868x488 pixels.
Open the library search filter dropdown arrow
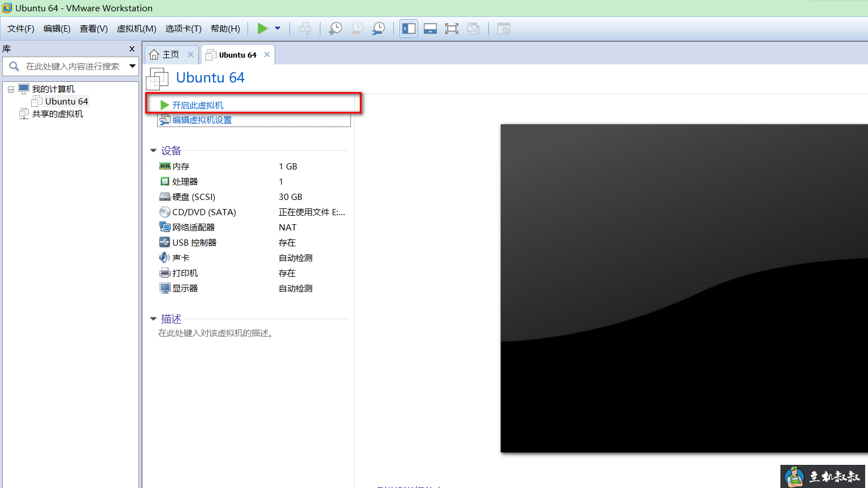pos(132,66)
